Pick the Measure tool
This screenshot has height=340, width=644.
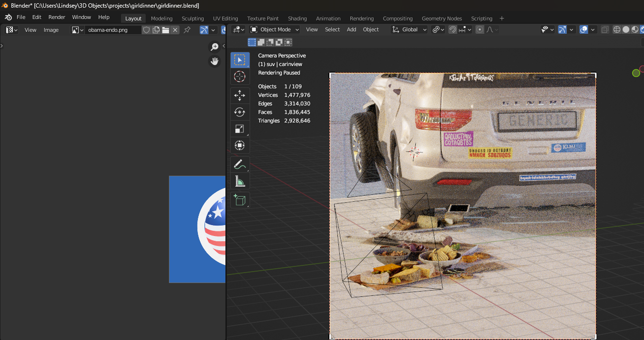(x=240, y=181)
